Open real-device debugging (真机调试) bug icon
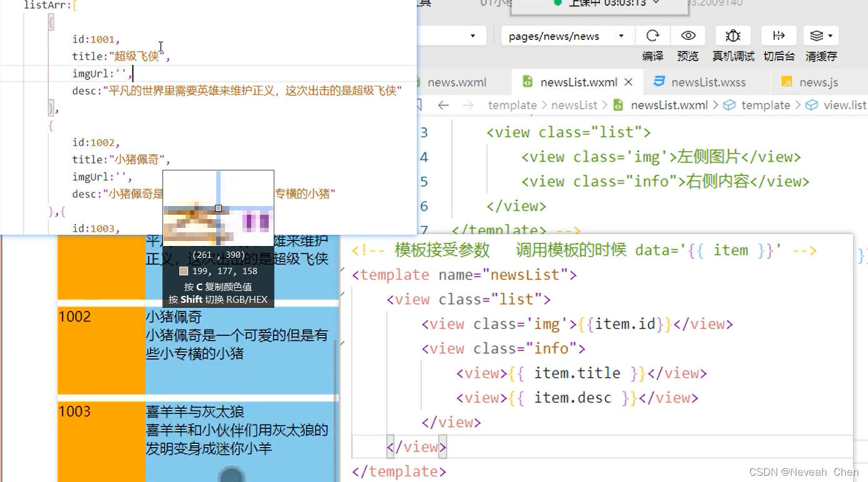 (733, 36)
